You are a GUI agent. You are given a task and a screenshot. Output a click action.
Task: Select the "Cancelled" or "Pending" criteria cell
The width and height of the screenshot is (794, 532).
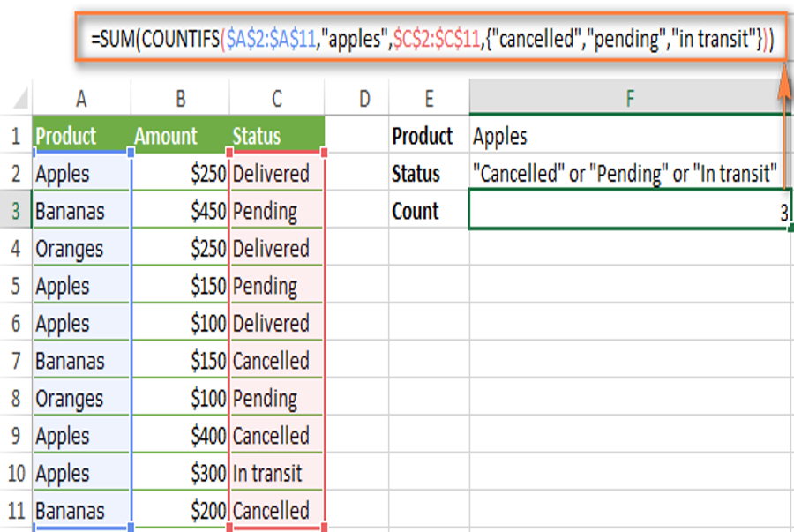pyautogui.click(x=631, y=173)
